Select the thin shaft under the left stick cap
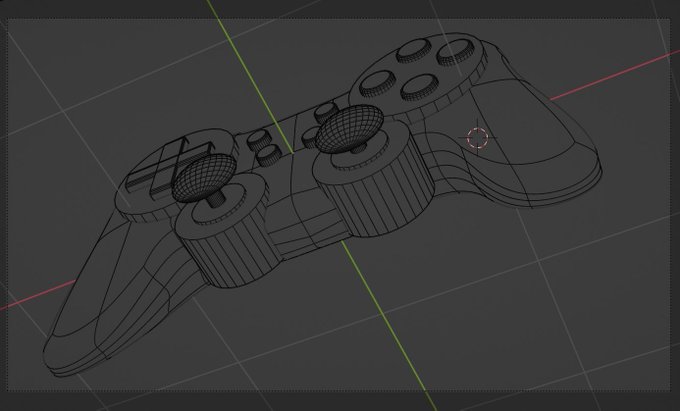 215,199
